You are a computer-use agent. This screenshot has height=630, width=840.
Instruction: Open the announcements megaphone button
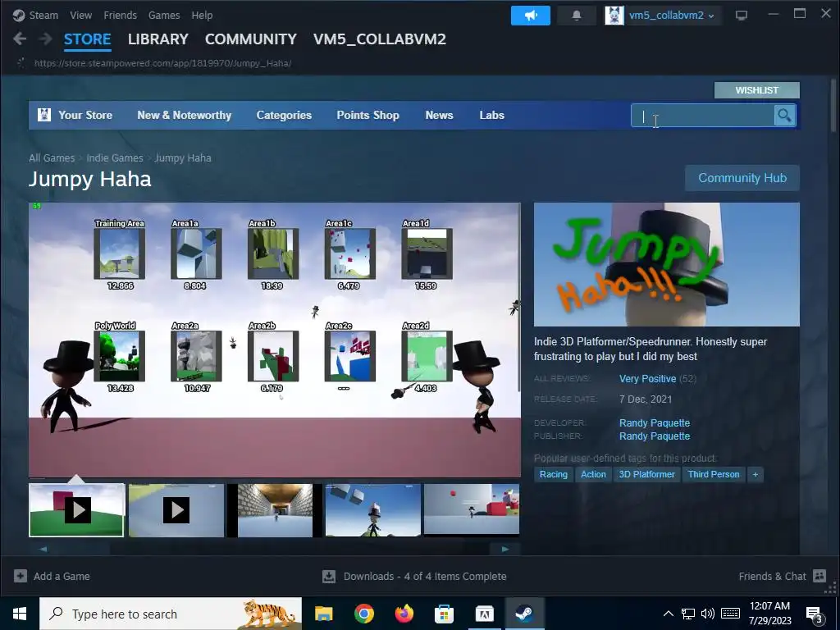pyautogui.click(x=531, y=16)
